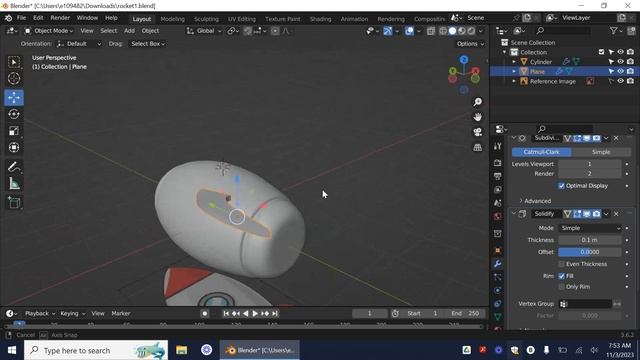Screen dimensions: 640x360
Task: Open the Render menu
Action: click(60, 18)
